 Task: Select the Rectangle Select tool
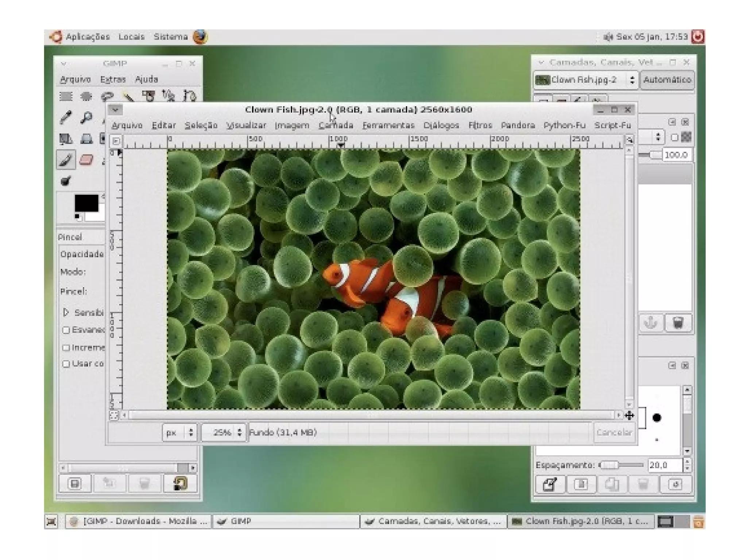(x=66, y=96)
